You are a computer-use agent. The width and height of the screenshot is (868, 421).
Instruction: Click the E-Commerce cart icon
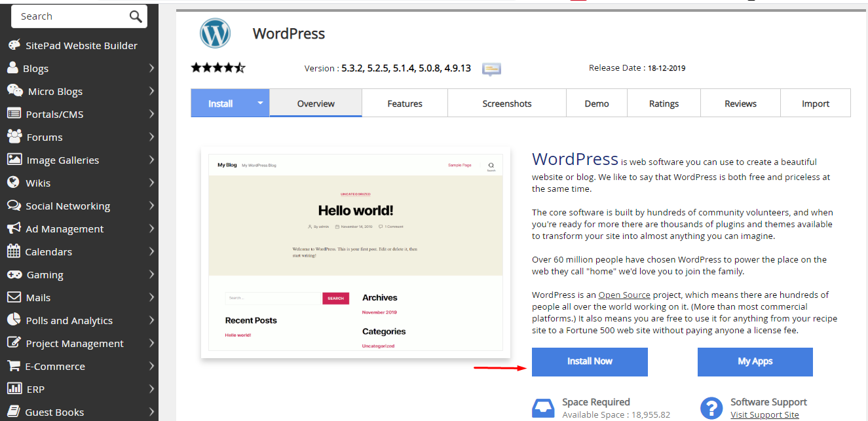(x=14, y=365)
